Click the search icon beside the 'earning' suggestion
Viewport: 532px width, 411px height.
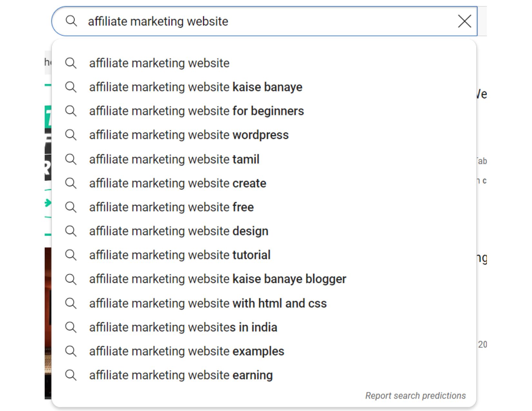click(71, 375)
